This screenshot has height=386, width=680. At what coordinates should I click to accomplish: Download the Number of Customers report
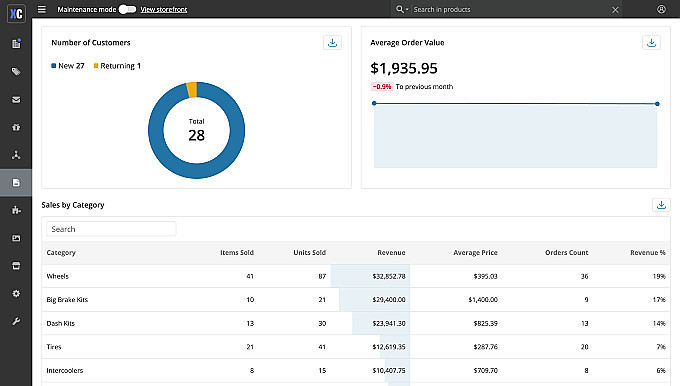(x=332, y=43)
